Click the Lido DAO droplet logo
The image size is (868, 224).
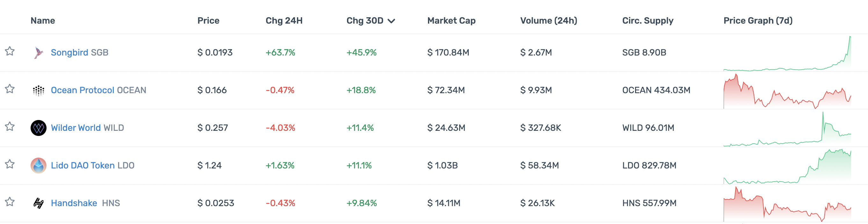point(39,166)
